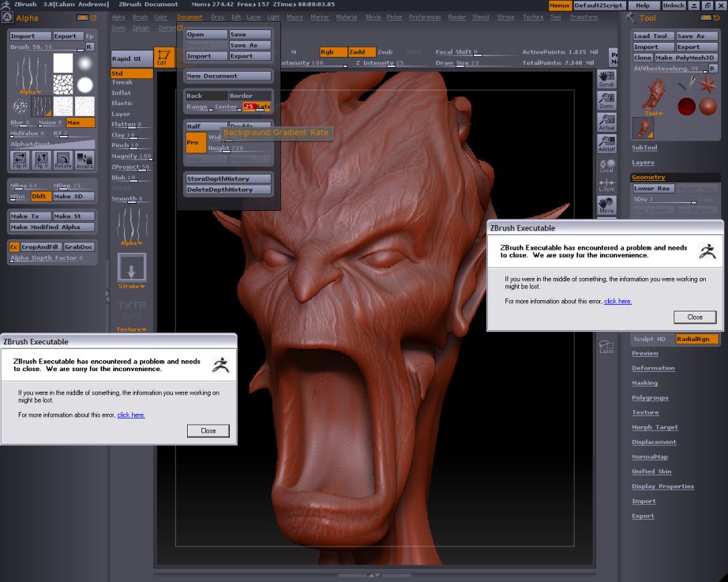This screenshot has height=582, width=728.
Task: Open the Transform menu
Action: tap(584, 17)
